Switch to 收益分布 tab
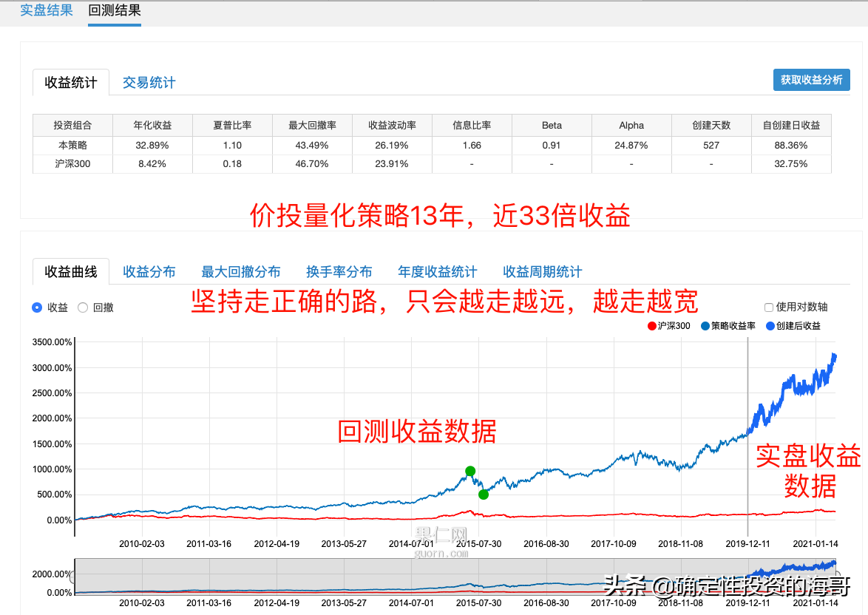The width and height of the screenshot is (868, 615). pos(149,272)
